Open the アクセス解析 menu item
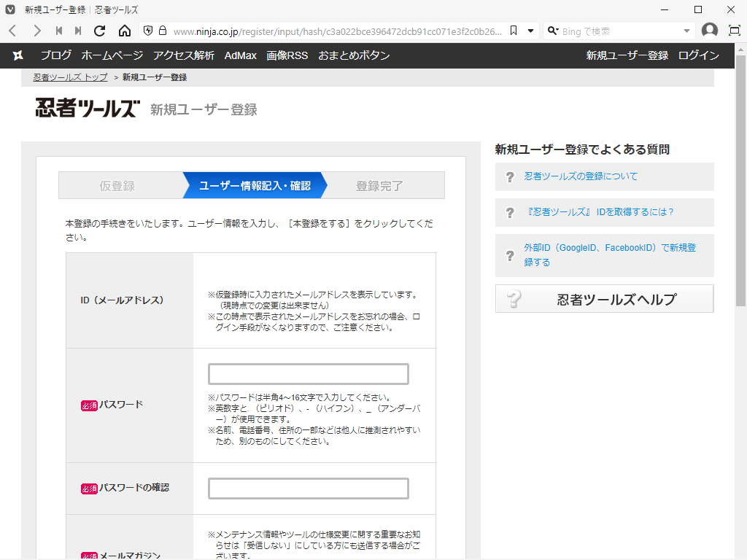 183,55
